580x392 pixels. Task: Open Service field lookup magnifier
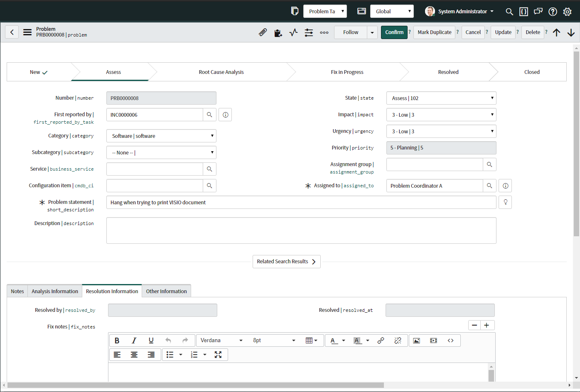tap(209, 169)
